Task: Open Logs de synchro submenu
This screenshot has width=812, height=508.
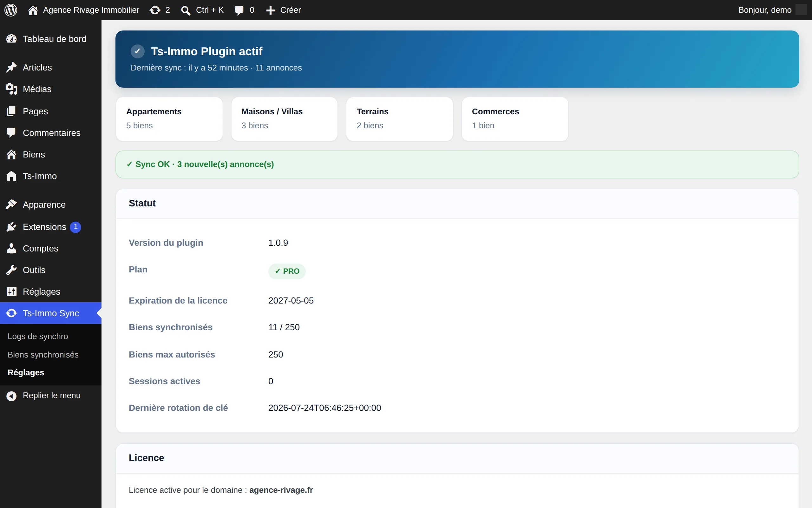Action: pyautogui.click(x=37, y=336)
